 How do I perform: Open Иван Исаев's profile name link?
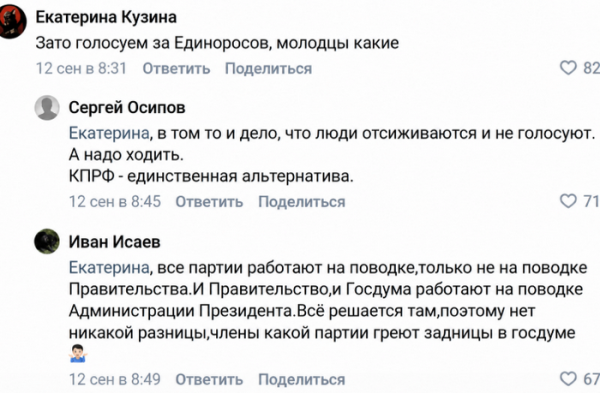point(114,242)
